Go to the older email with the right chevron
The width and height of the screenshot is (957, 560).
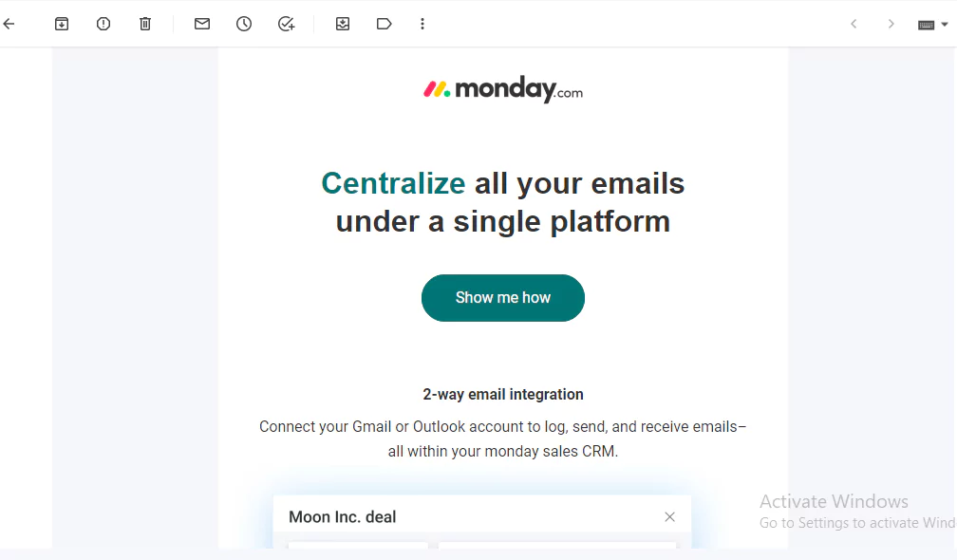(x=891, y=24)
